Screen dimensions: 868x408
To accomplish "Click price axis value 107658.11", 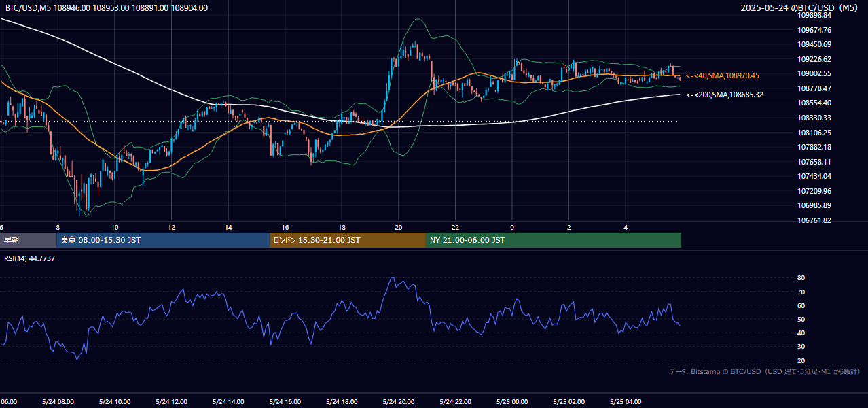I will pyautogui.click(x=814, y=162).
